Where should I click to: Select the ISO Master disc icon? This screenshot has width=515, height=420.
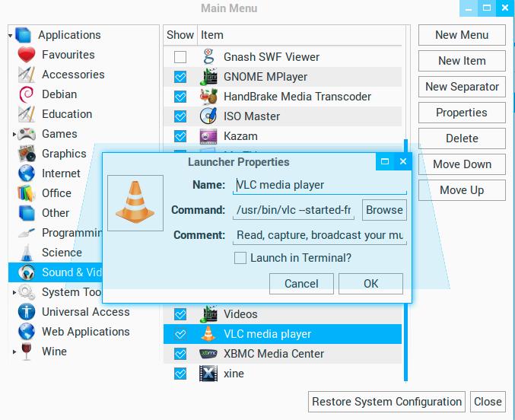point(208,116)
